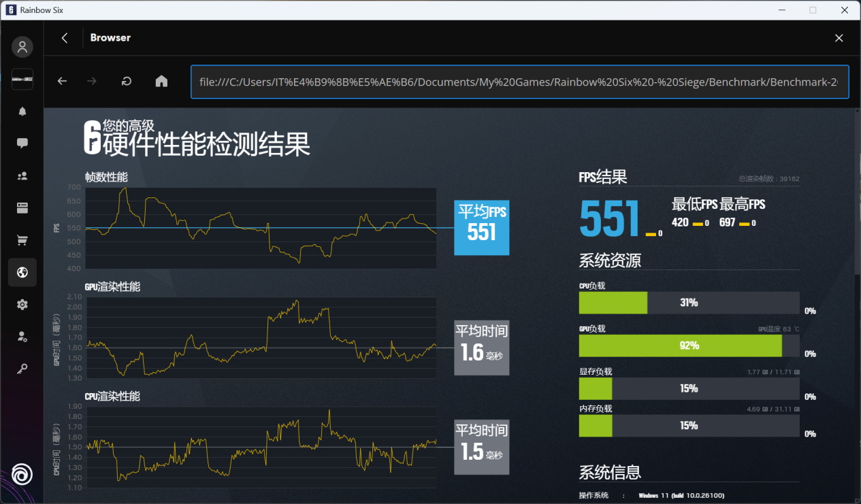Go to the browser home page

161,82
